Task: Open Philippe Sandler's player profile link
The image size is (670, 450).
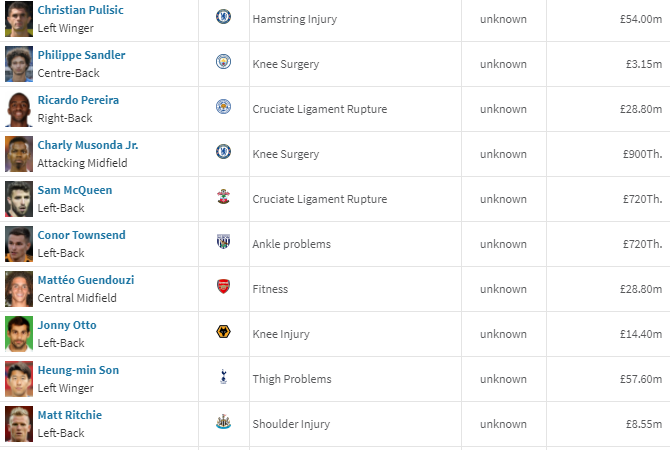Action: point(81,55)
